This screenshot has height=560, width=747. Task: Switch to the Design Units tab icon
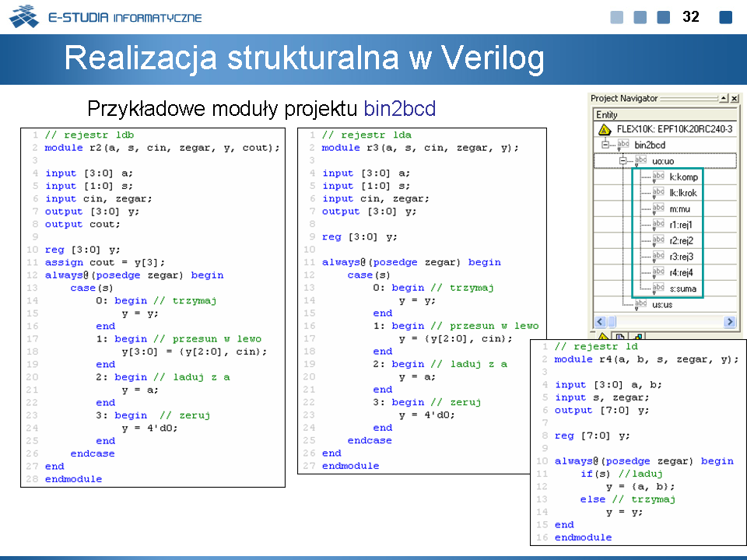point(638,336)
